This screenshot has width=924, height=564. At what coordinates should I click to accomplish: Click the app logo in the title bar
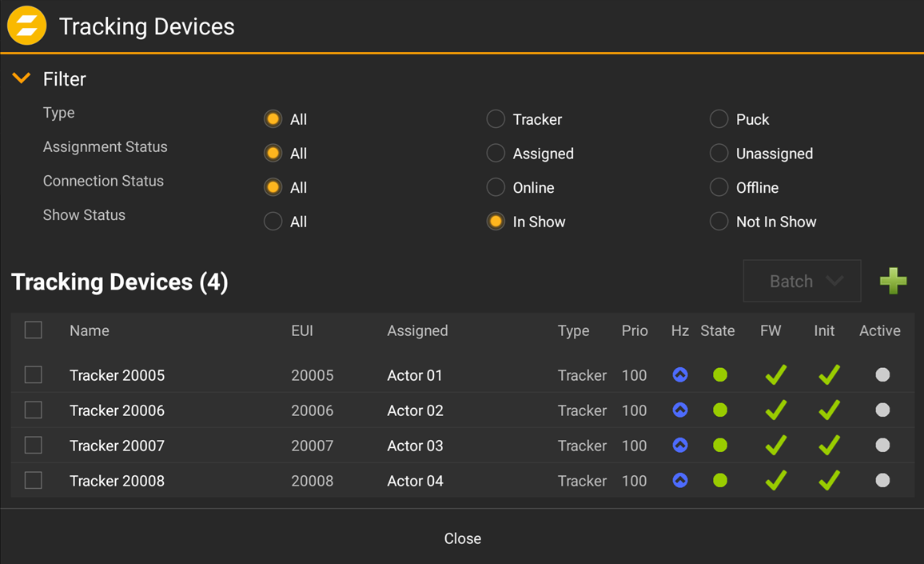point(26,26)
